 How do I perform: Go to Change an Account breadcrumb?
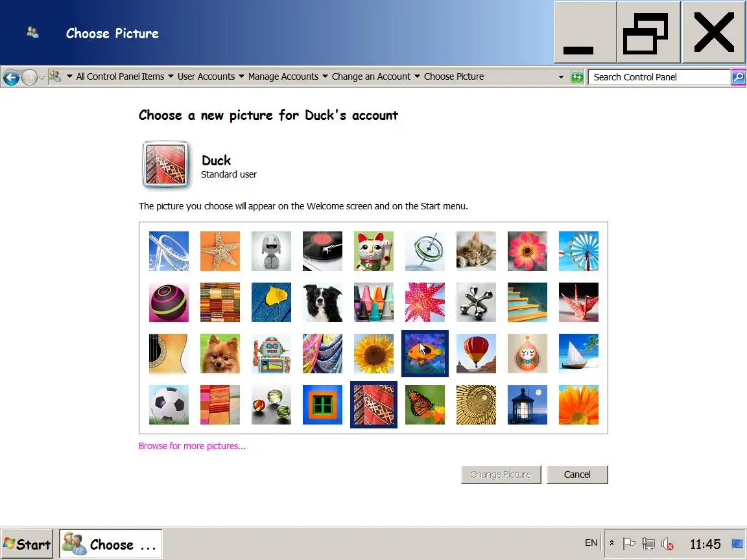(x=371, y=76)
